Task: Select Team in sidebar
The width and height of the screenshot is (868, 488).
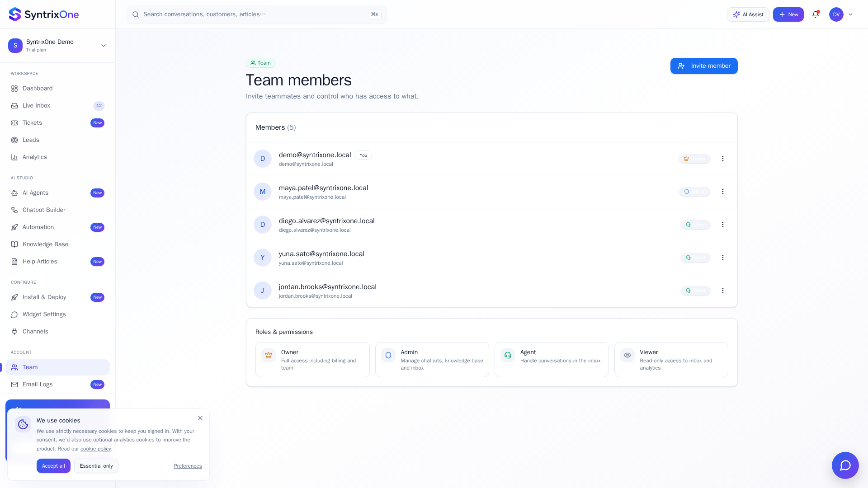Action: (57, 367)
